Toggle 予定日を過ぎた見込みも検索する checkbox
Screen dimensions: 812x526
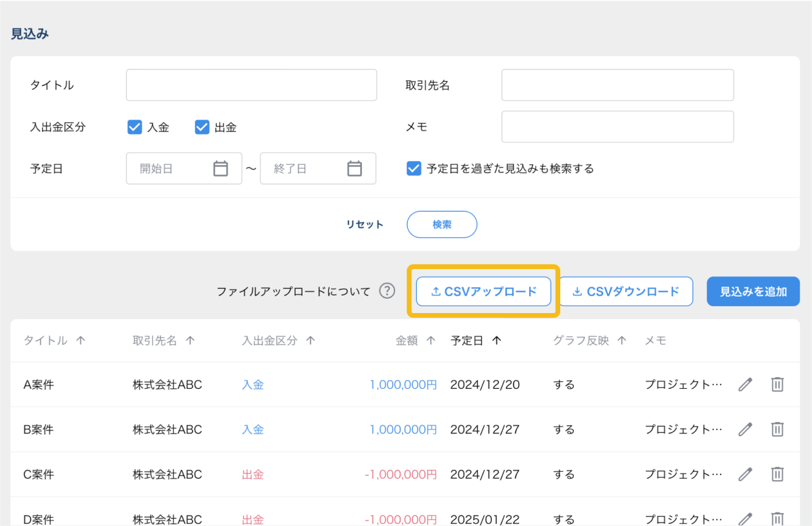click(414, 168)
